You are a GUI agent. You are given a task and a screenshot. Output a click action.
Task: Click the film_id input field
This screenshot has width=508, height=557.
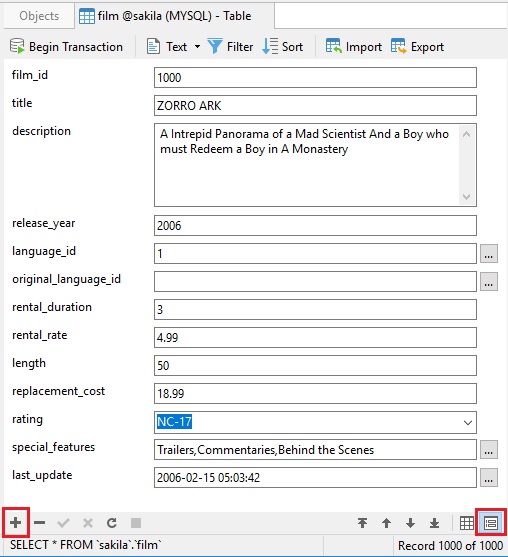click(x=315, y=77)
